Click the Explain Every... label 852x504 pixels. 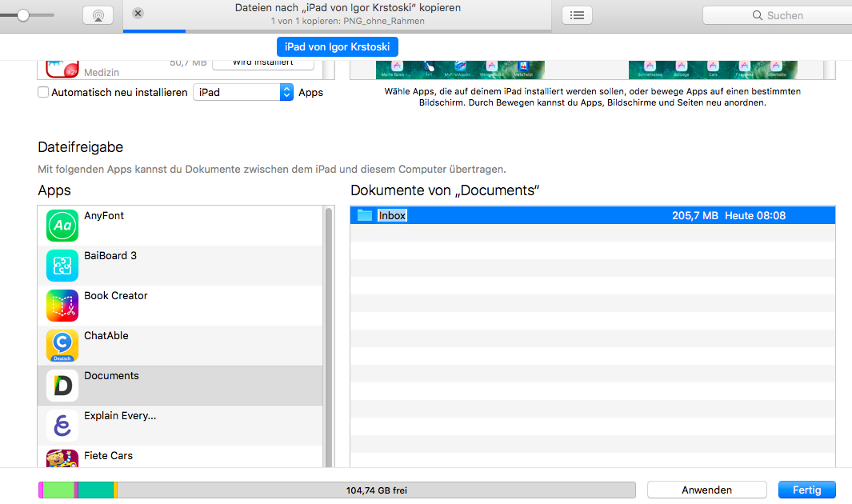coord(120,416)
